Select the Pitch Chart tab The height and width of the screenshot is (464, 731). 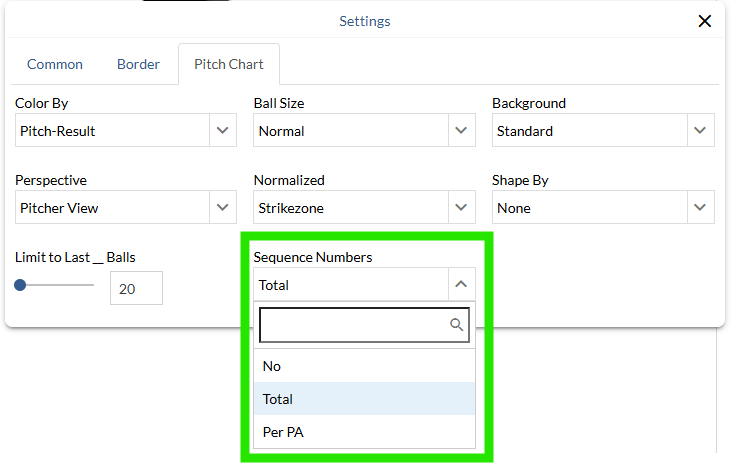click(229, 64)
